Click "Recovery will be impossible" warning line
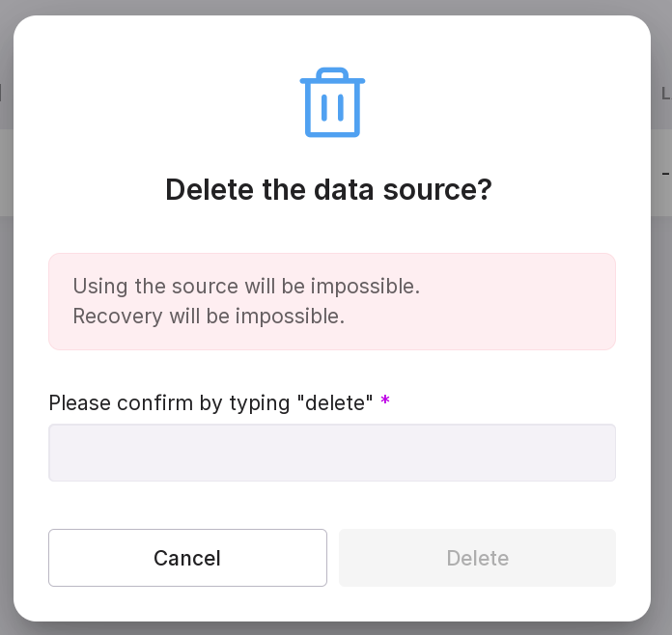The image size is (672, 635). [209, 316]
